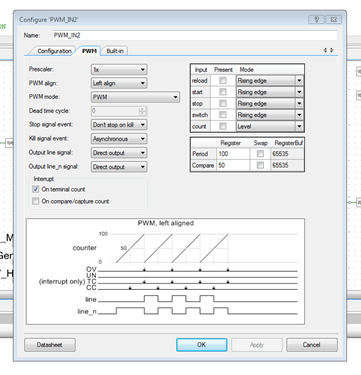Toggle stop input Present checkbox
This screenshot has width=361, height=375.
pos(223,103)
